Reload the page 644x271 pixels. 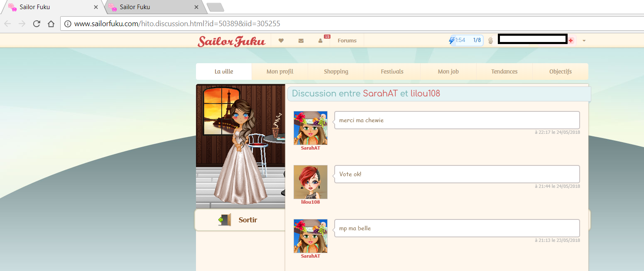(37, 24)
